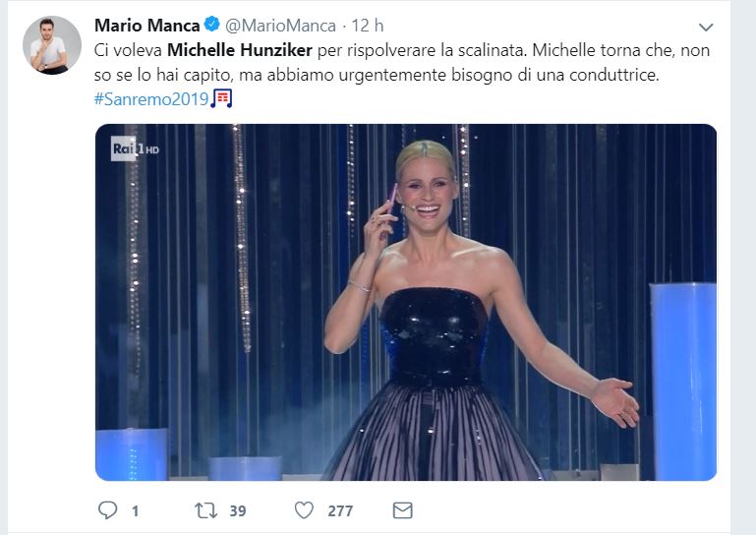
Task: Enlarge the Michelle Hunziker stage photo
Action: click(405, 302)
